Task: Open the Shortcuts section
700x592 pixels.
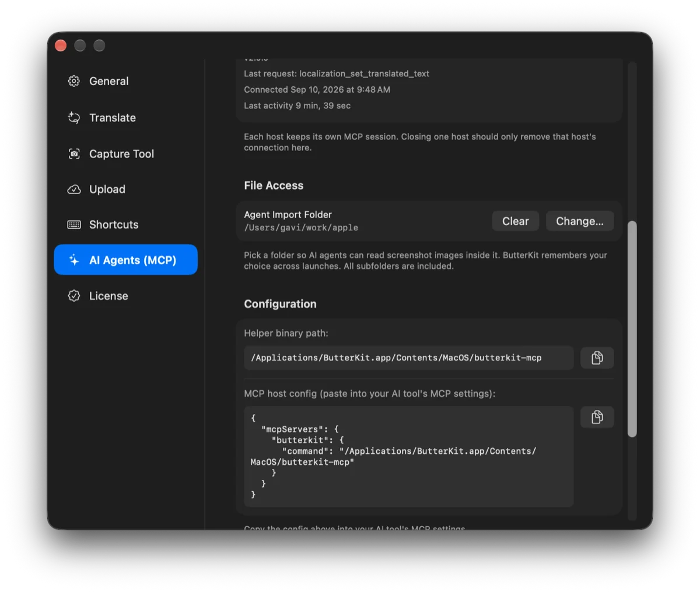Action: [125, 225]
